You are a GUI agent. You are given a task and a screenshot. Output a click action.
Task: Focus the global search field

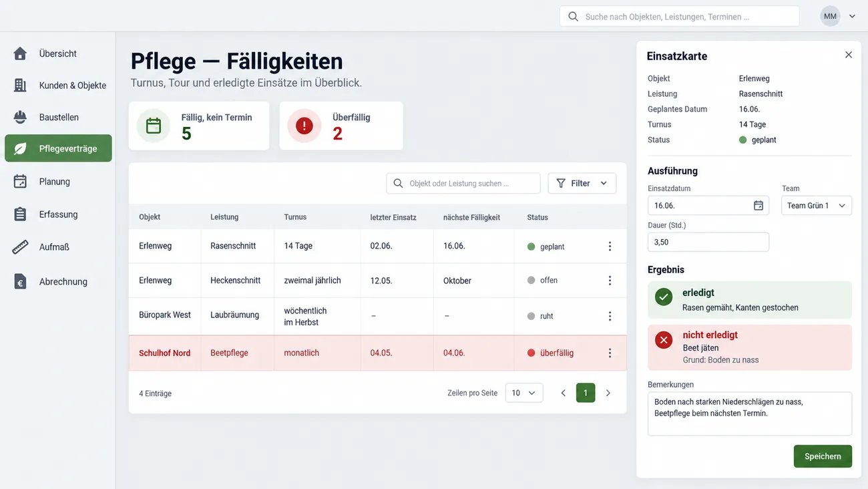coord(679,16)
